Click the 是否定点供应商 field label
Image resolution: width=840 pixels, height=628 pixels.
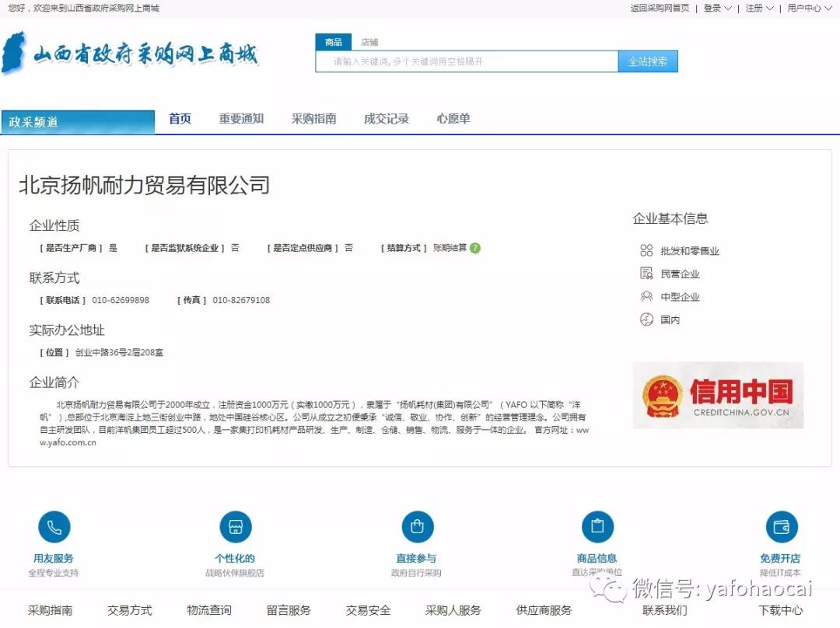(x=303, y=248)
